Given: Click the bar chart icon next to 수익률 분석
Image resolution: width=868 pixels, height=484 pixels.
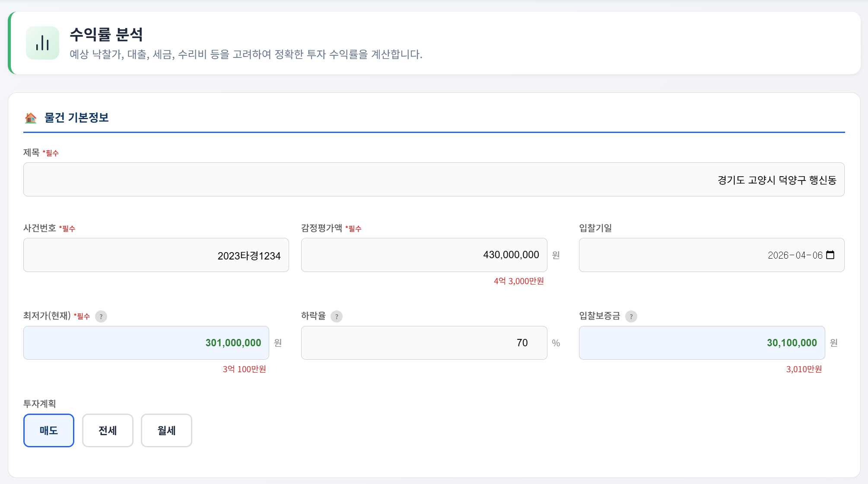Looking at the screenshot, I should point(42,43).
